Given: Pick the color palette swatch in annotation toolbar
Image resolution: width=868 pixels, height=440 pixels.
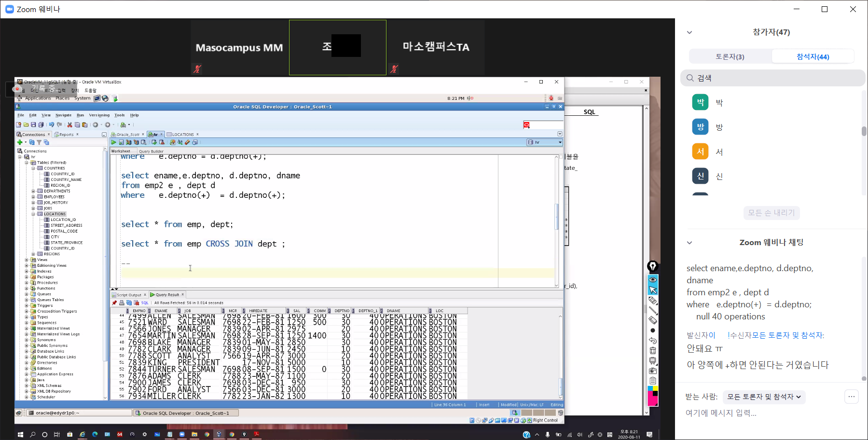Looking at the screenshot, I should [x=653, y=396].
